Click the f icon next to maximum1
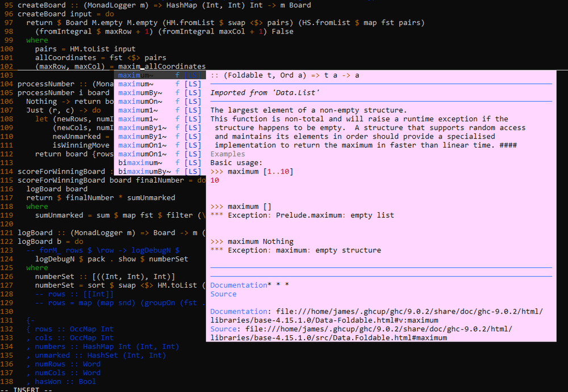568x392 pixels. click(177, 110)
